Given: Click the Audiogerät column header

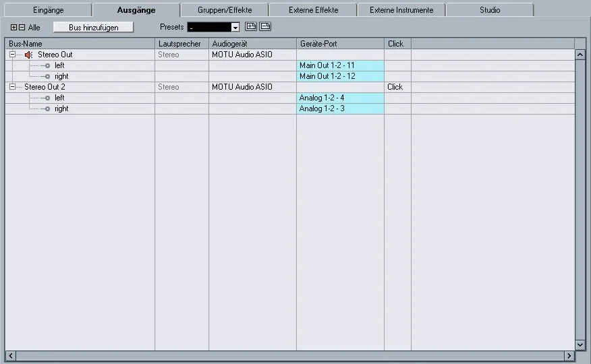Looking at the screenshot, I should tap(252, 44).
